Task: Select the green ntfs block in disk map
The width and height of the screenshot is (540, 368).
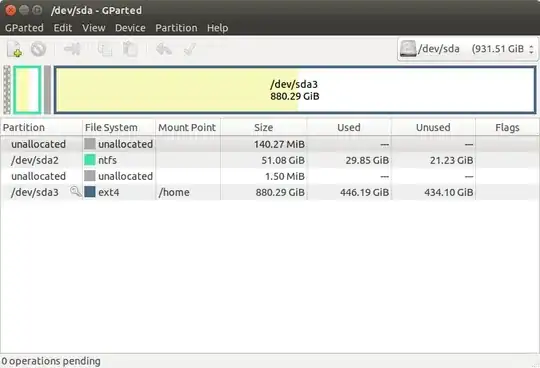Action: 27,90
